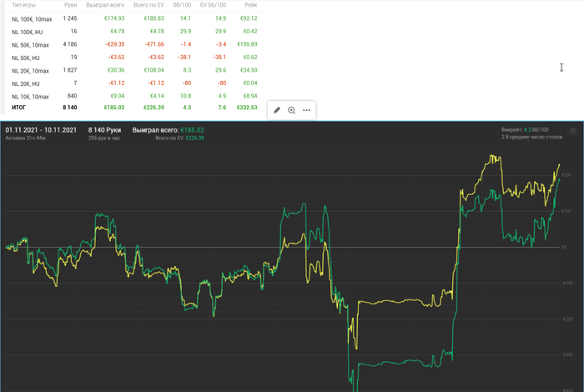The image size is (584, 392).
Task: Select the NL 100€, HU row
Action: (x=134, y=32)
